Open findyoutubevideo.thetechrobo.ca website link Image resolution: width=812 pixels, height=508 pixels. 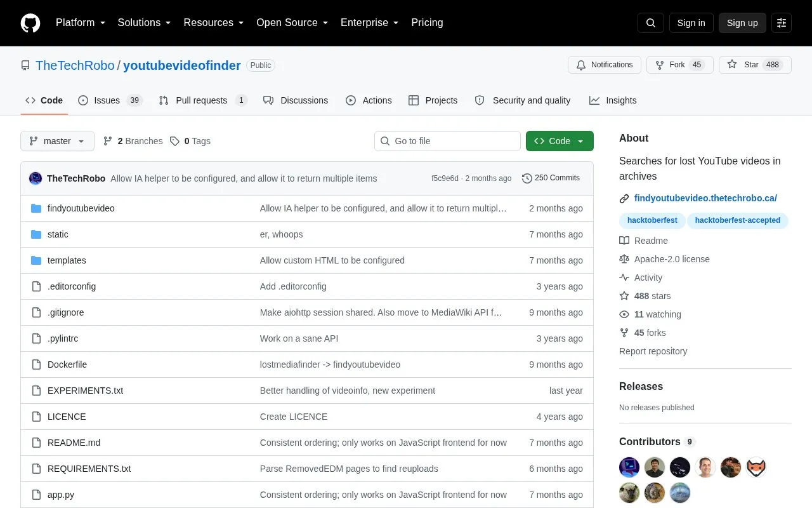(705, 198)
